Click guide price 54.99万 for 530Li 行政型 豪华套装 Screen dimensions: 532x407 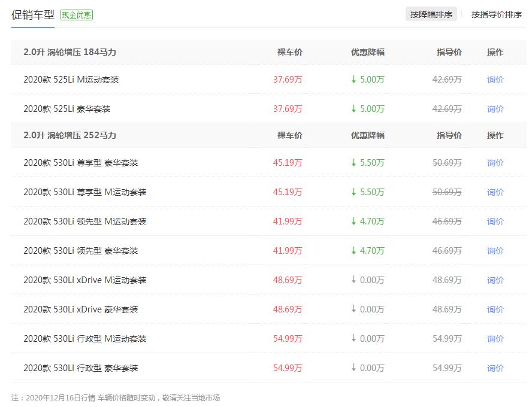[447, 368]
